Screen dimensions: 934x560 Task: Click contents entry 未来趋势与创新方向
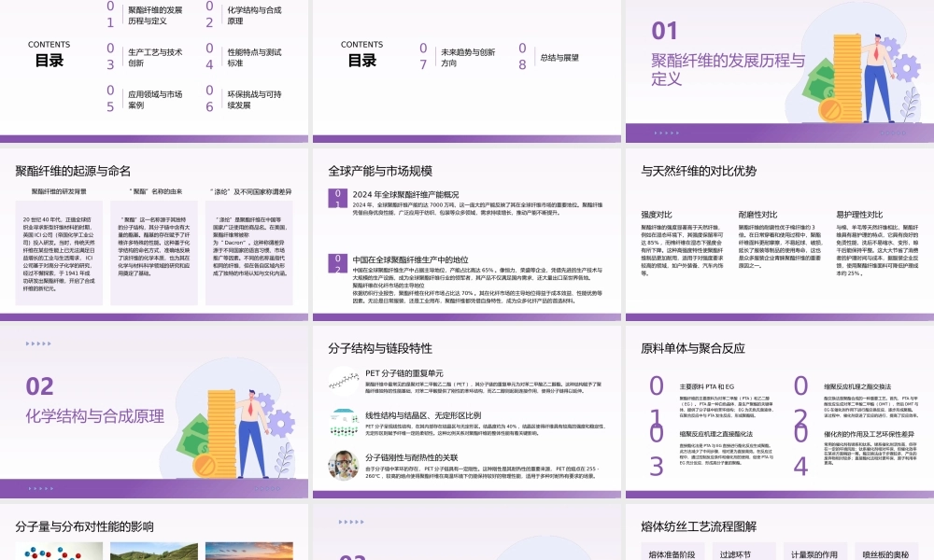tap(468, 58)
